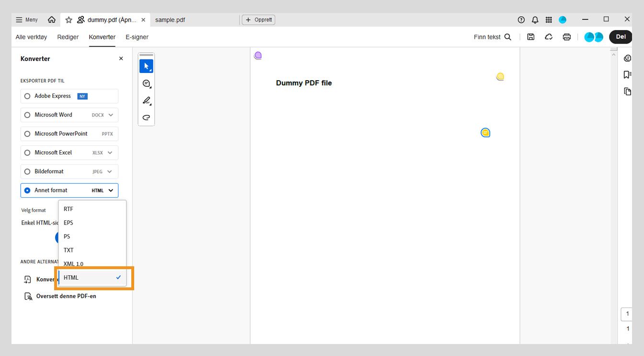Open the Rediger tab
Viewport: 644px width, 356px height.
tap(68, 37)
